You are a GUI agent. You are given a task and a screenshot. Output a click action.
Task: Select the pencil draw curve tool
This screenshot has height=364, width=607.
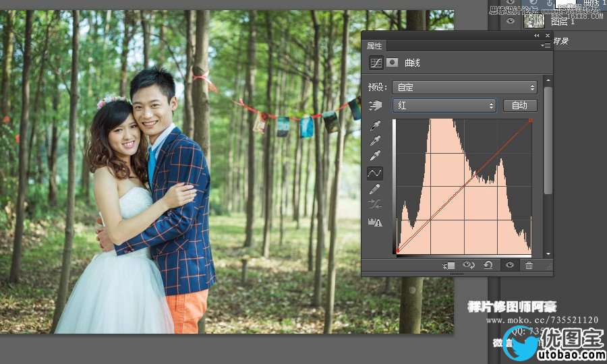(375, 189)
